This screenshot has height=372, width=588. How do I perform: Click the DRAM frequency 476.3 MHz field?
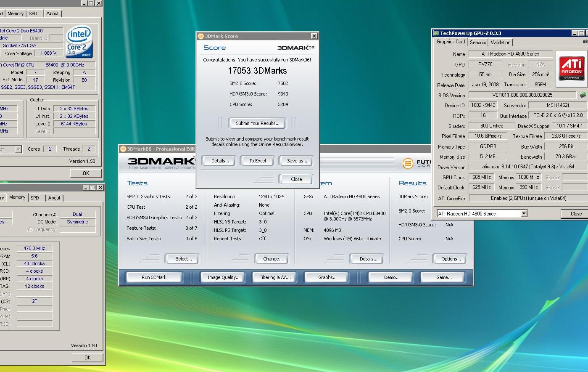[34, 248]
